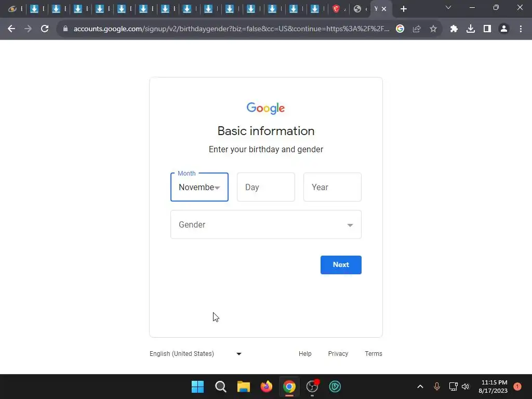The width and height of the screenshot is (532, 399).
Task: Reload the current page
Action: [x=45, y=29]
